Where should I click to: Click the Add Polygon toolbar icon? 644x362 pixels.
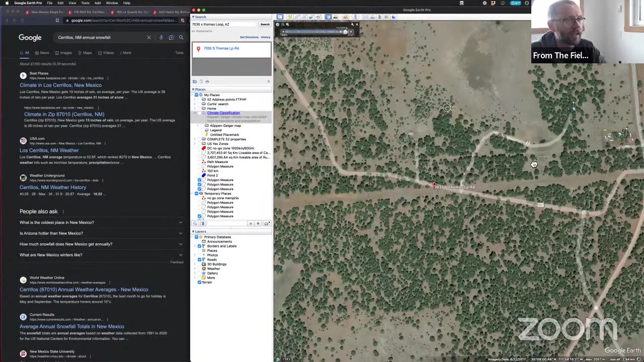pyautogui.click(x=297, y=17)
